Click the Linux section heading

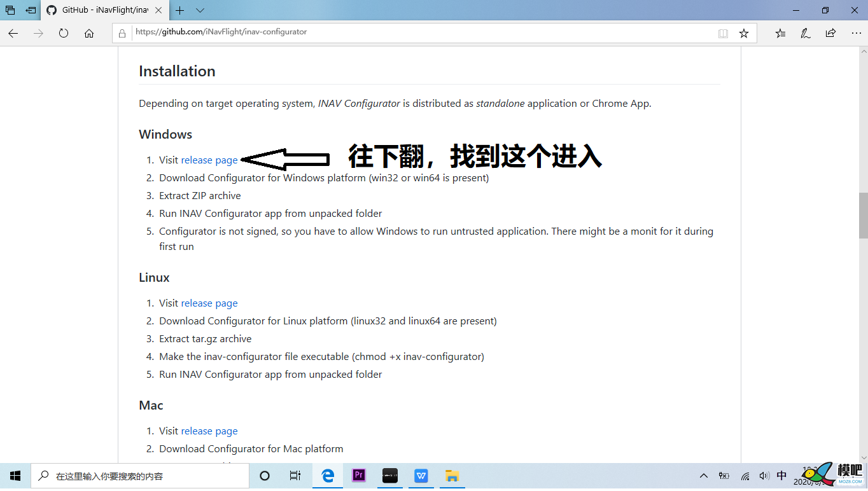(x=154, y=278)
